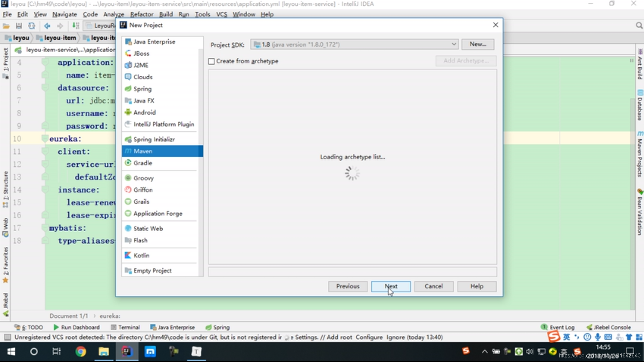The height and width of the screenshot is (362, 644).
Task: Select Android project type
Action: point(162,112)
